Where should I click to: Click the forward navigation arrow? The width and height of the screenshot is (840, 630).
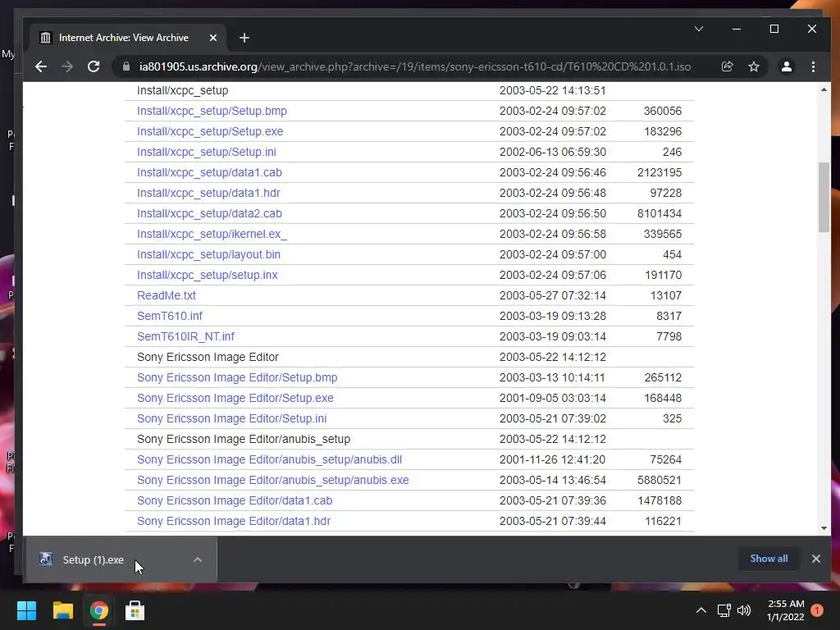(x=67, y=66)
